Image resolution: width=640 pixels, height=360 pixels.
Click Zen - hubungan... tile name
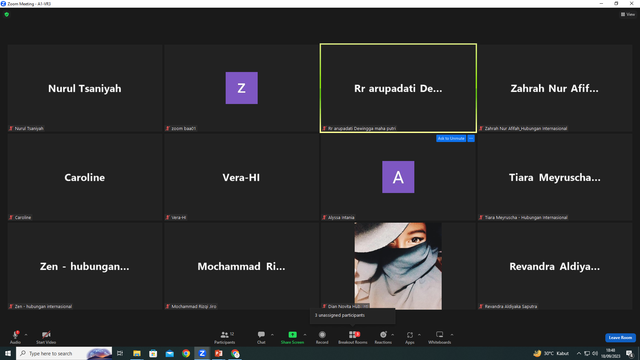pos(84,267)
